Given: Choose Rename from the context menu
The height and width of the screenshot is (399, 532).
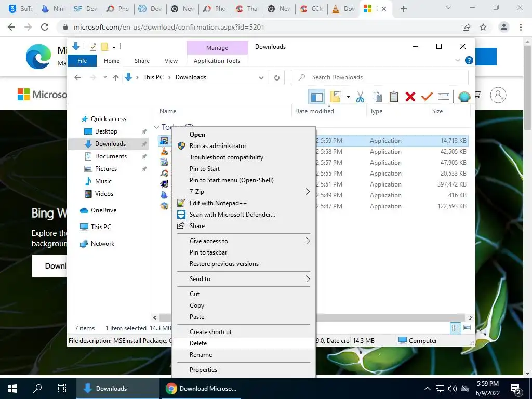Looking at the screenshot, I should pos(243,355).
